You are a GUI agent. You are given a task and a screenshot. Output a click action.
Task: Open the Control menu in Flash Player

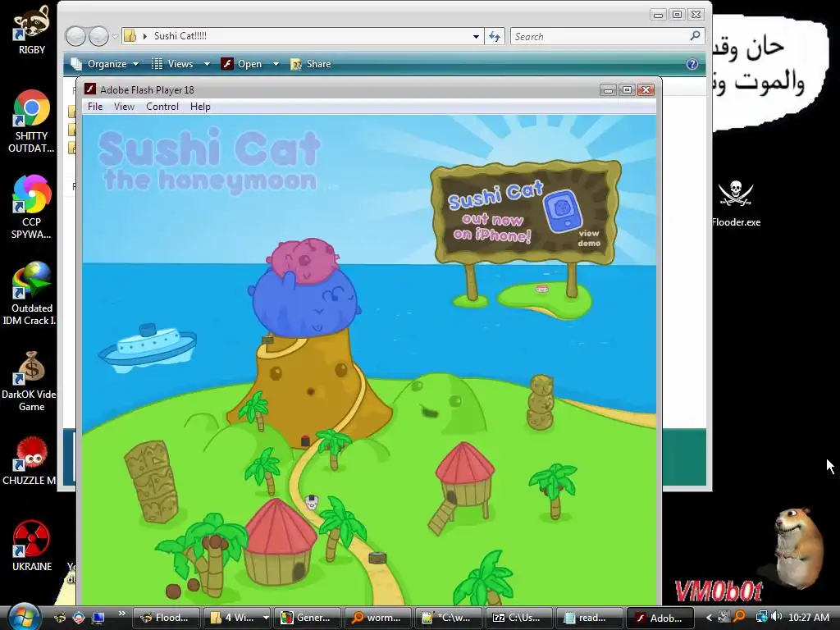(162, 107)
